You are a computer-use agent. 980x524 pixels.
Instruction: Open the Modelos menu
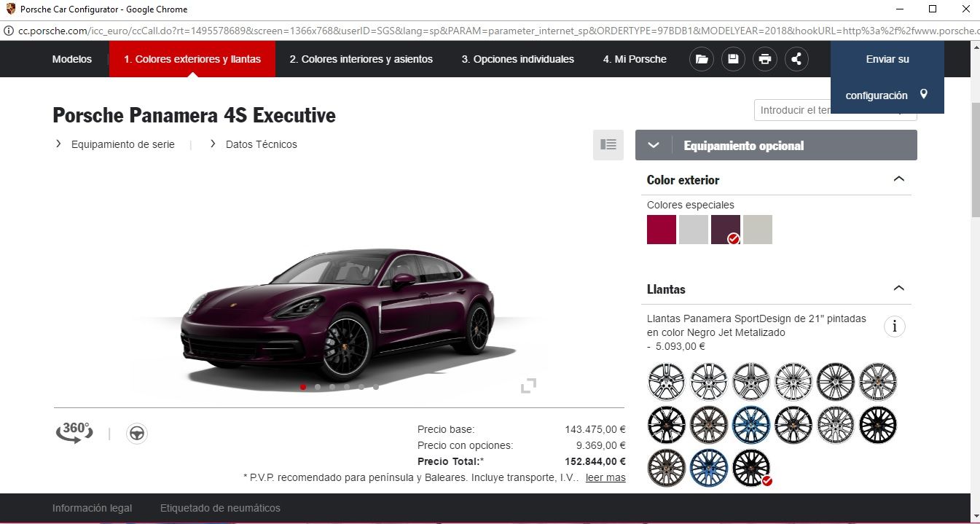coord(72,59)
